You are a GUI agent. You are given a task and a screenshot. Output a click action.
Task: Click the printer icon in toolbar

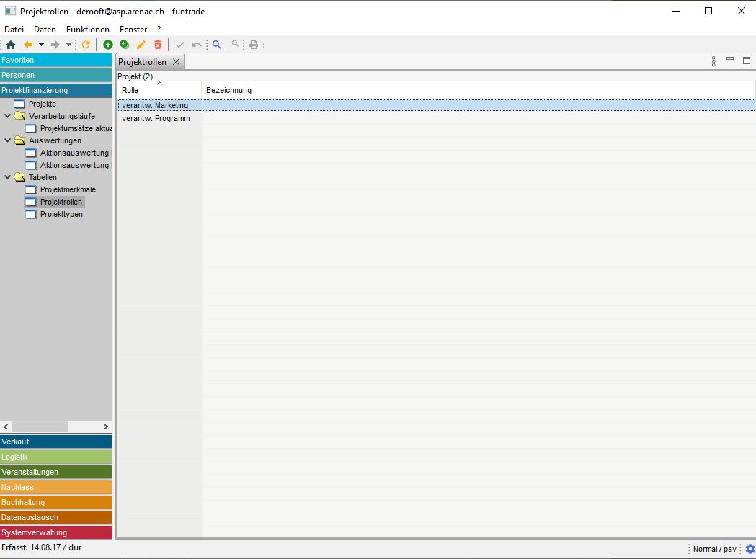point(254,45)
